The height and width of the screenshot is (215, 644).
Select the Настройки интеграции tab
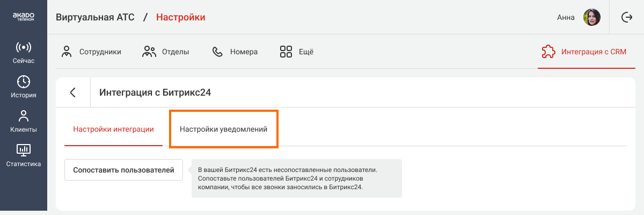click(x=113, y=130)
